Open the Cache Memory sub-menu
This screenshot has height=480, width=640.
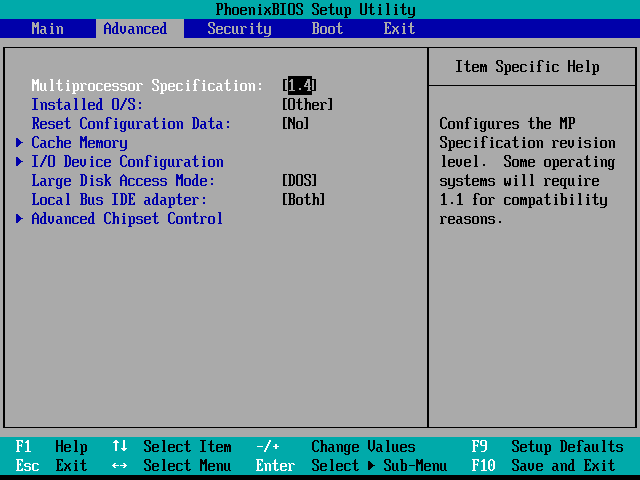point(79,143)
